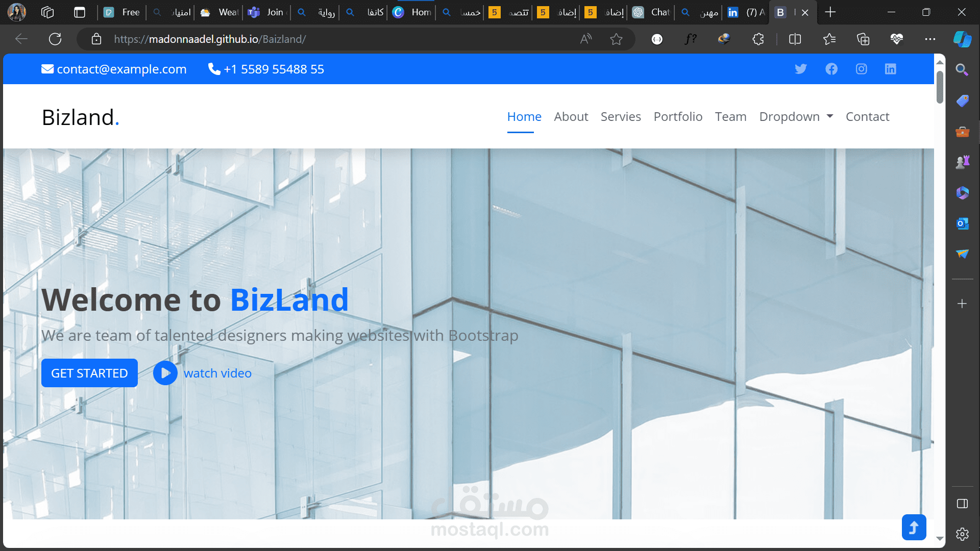Go to Portfolio nav item

tap(678, 117)
